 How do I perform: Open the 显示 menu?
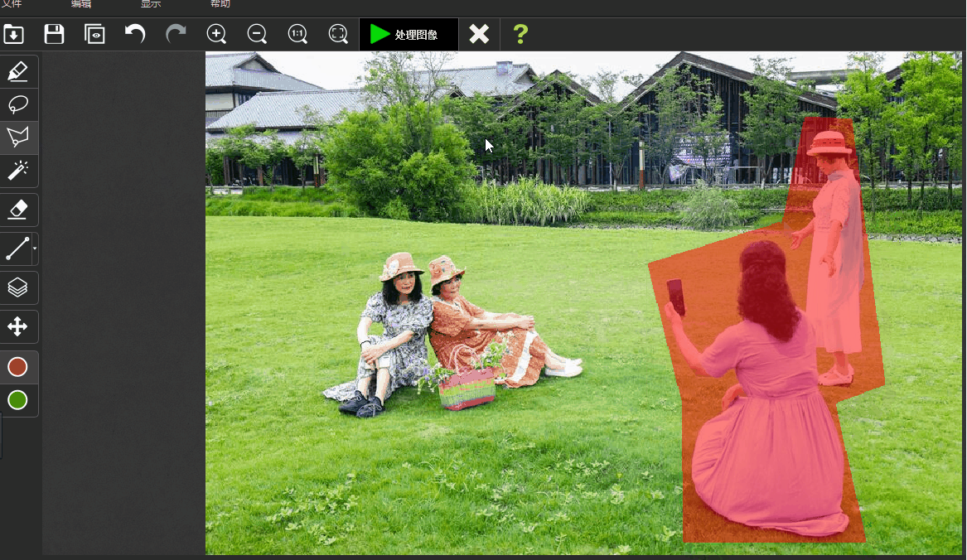[150, 3]
